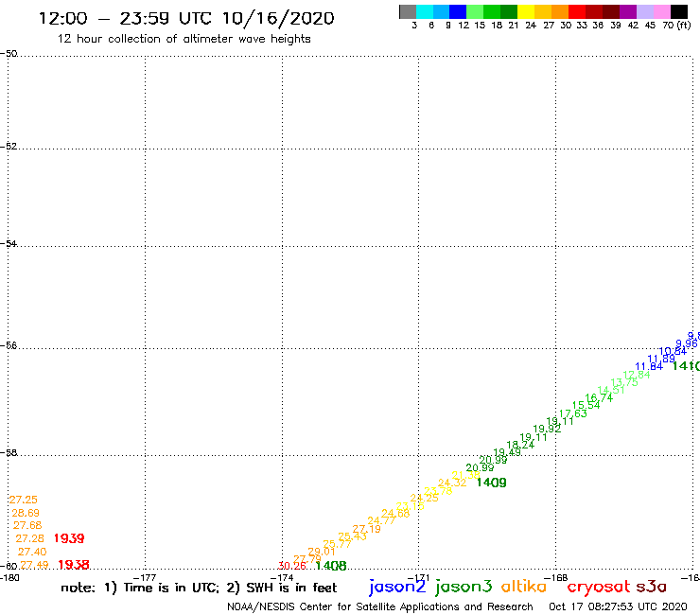
Task: Click the green time label 1408
Action: coord(331,566)
